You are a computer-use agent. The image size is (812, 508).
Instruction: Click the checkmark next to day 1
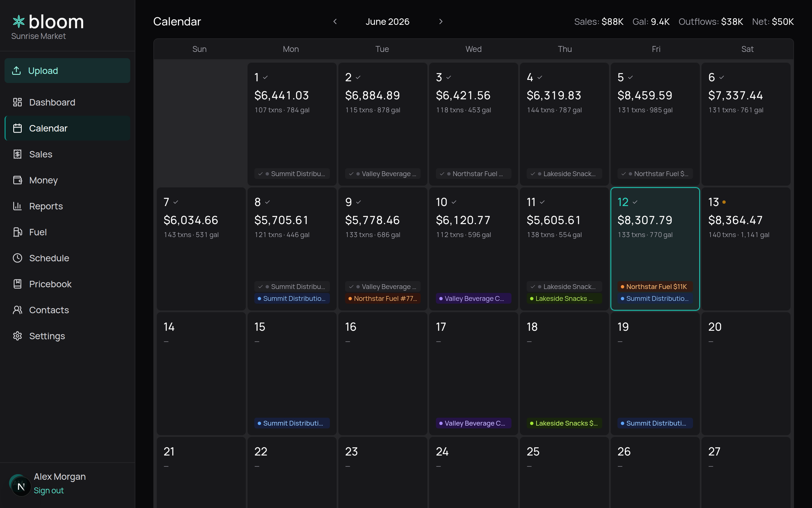tap(265, 77)
